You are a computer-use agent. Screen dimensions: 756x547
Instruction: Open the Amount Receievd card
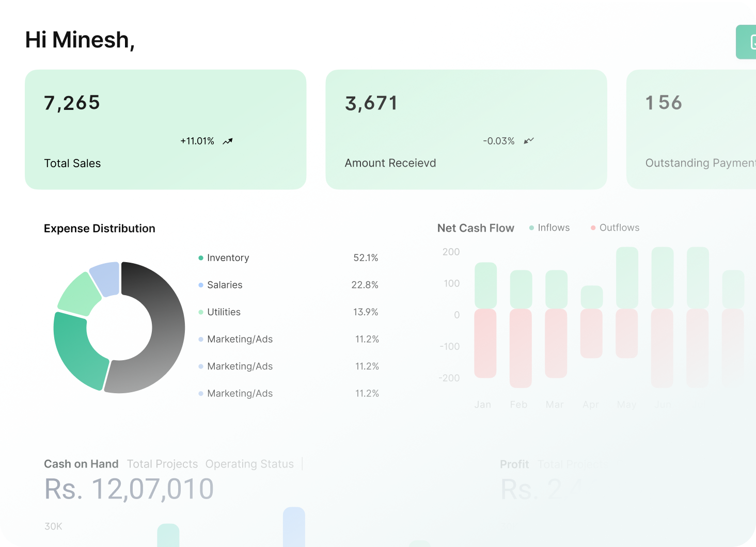tap(466, 130)
